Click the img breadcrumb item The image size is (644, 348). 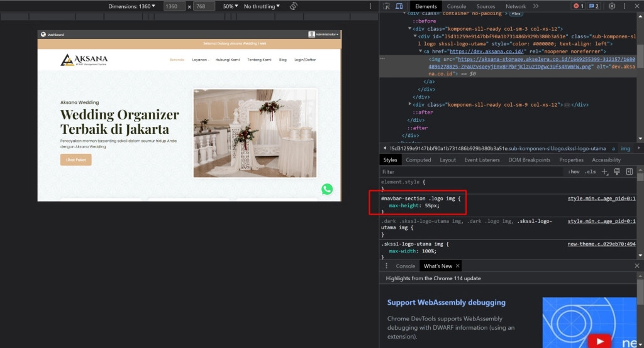(625, 148)
